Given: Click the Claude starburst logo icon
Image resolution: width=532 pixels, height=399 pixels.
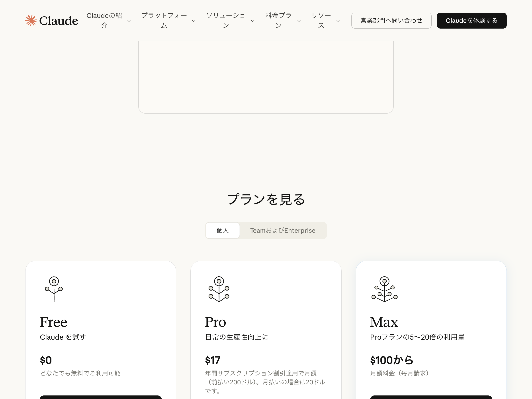Looking at the screenshot, I should click(x=31, y=20).
